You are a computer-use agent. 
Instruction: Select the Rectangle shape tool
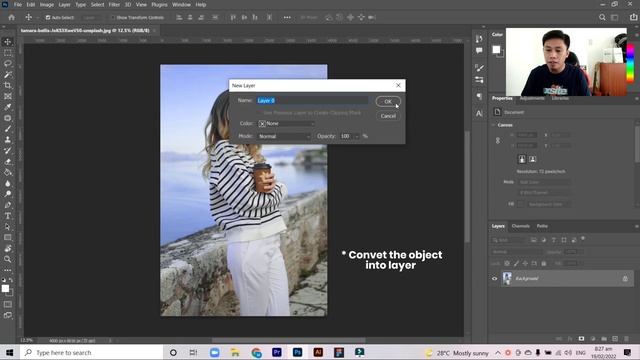click(8, 237)
